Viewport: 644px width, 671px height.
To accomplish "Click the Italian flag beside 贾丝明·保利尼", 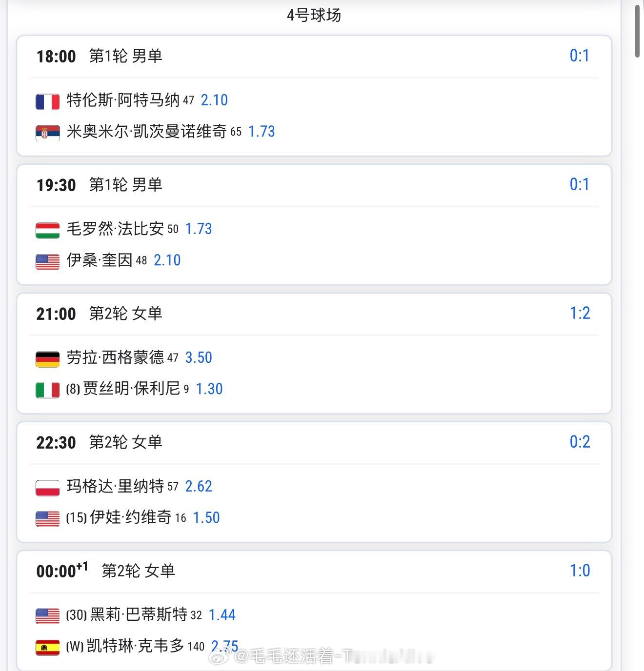I will pos(47,390).
